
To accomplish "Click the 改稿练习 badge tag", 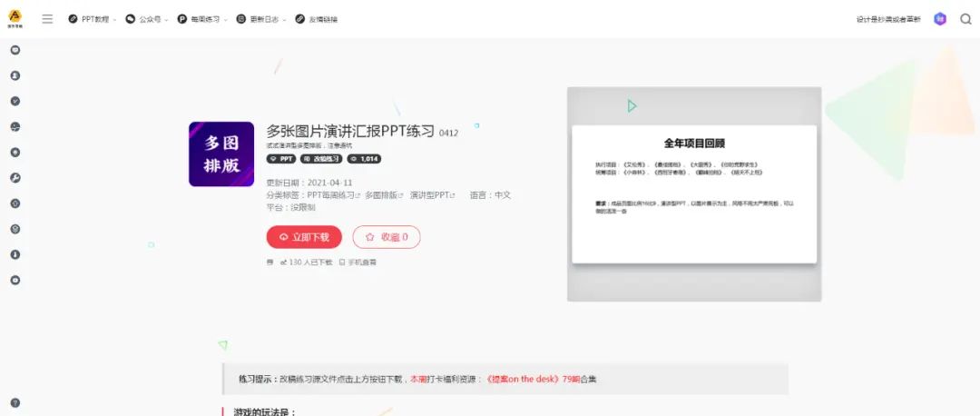I will (322, 159).
